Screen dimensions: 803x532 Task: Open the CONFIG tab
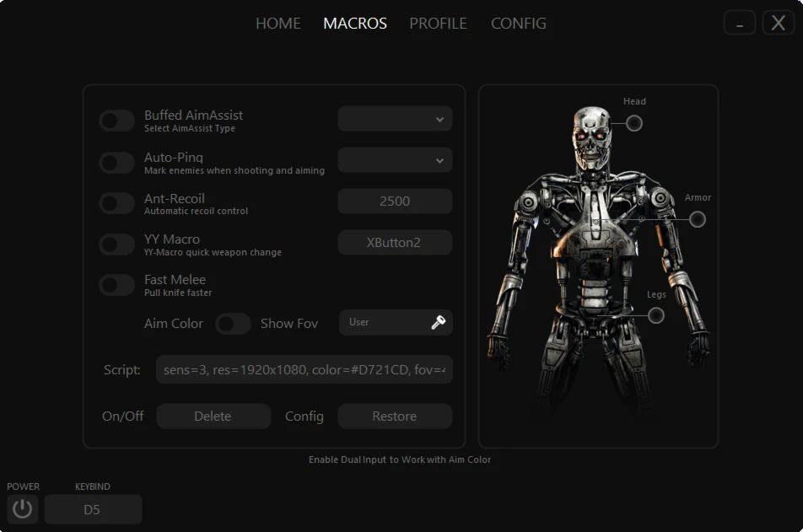pos(518,23)
